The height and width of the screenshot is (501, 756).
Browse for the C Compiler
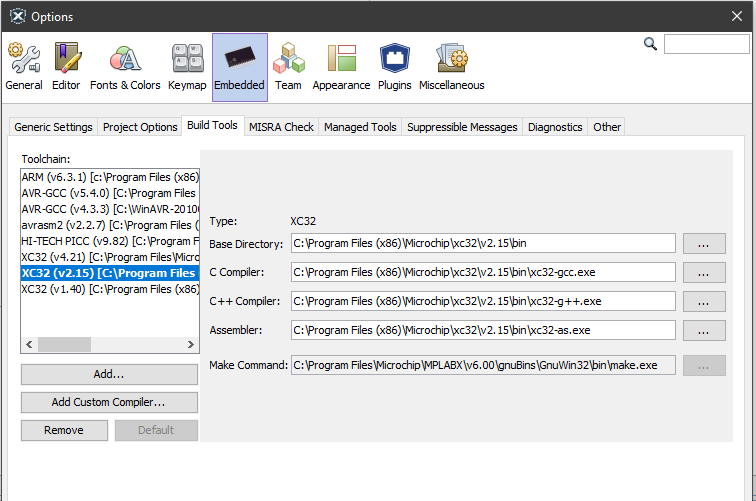(704, 272)
